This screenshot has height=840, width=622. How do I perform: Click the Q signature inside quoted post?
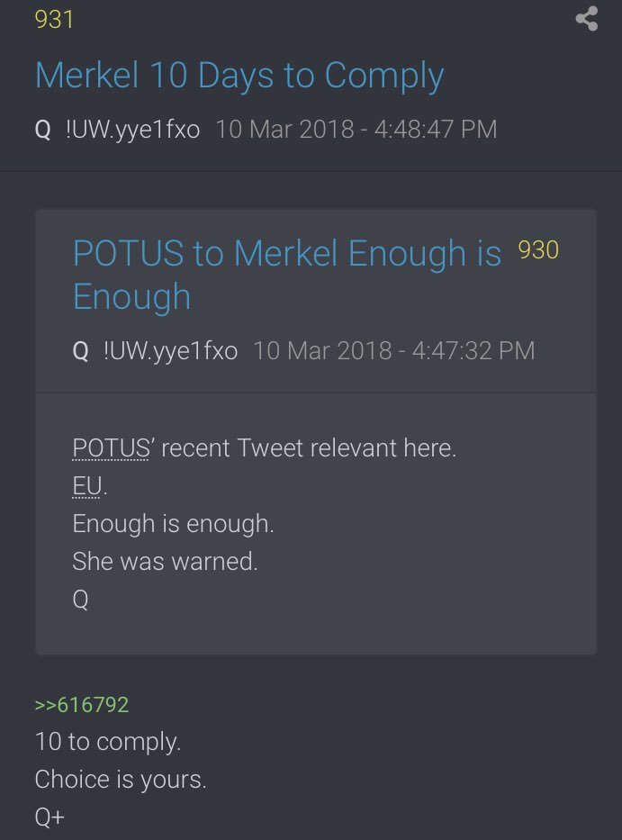(80, 600)
